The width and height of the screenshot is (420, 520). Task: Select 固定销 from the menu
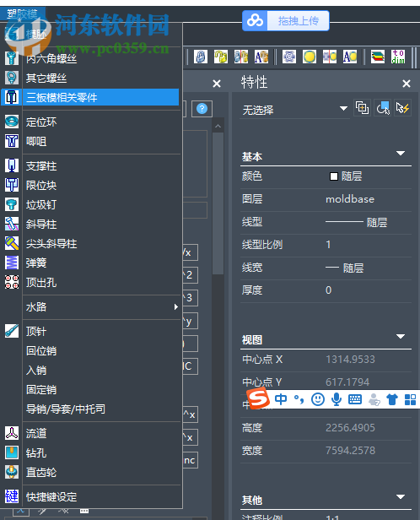(x=41, y=389)
